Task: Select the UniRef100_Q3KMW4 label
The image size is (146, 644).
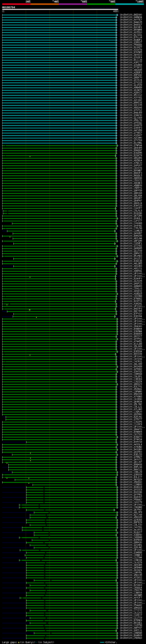Action: (x=131, y=331)
